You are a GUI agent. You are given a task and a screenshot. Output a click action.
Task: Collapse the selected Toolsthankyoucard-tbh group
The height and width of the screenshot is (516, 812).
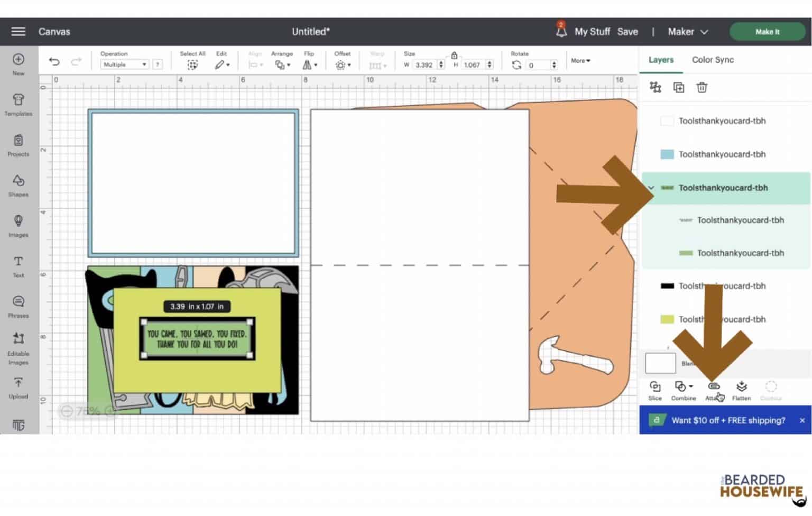[651, 188]
